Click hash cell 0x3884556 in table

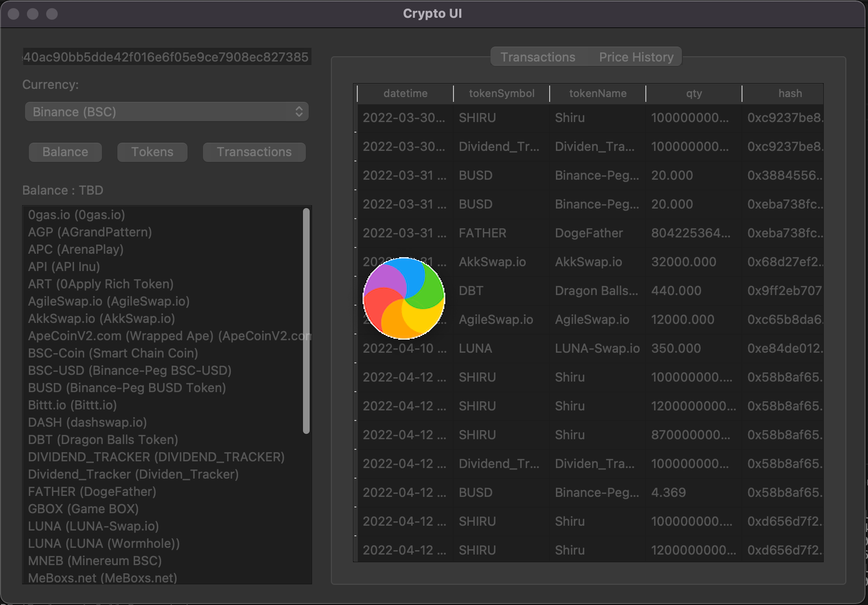783,175
